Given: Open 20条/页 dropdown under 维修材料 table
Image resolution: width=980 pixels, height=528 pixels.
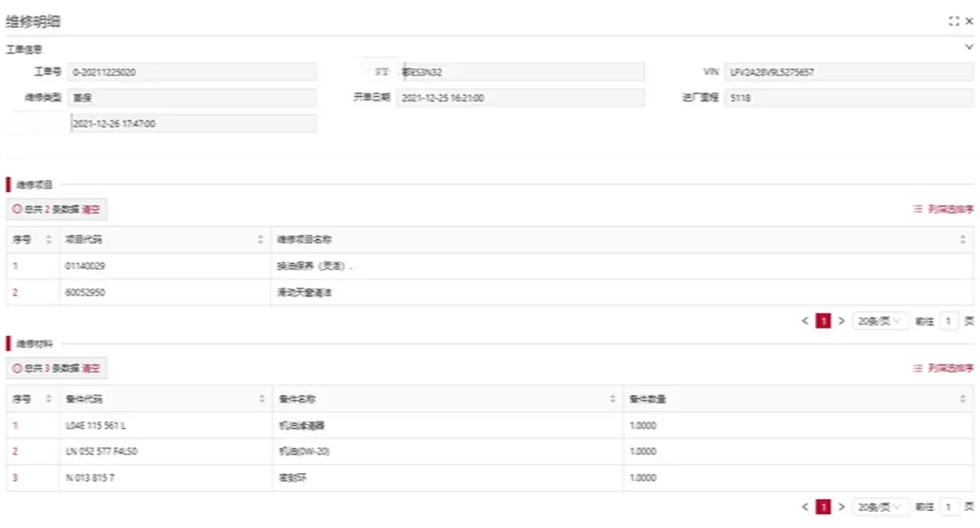Looking at the screenshot, I should 879,507.
